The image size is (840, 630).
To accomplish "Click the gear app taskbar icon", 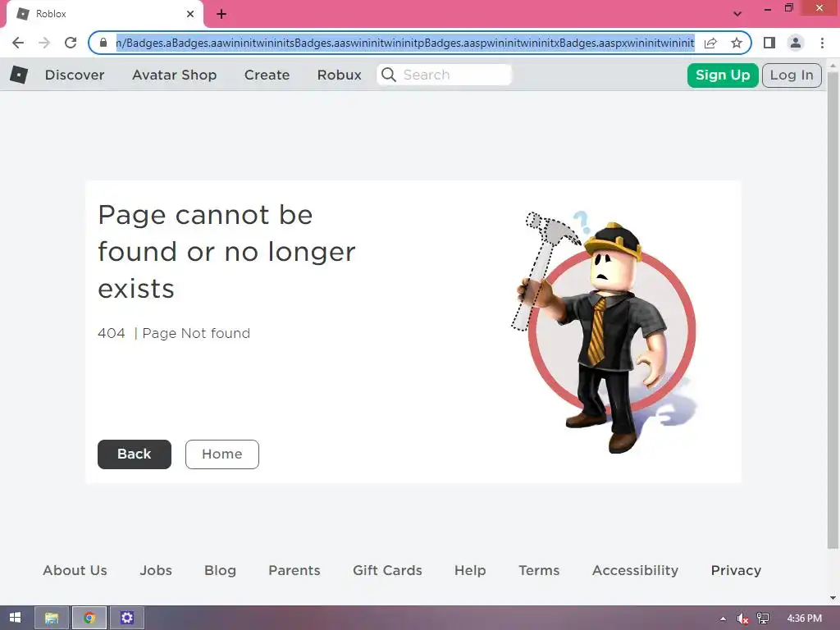I will 127,618.
